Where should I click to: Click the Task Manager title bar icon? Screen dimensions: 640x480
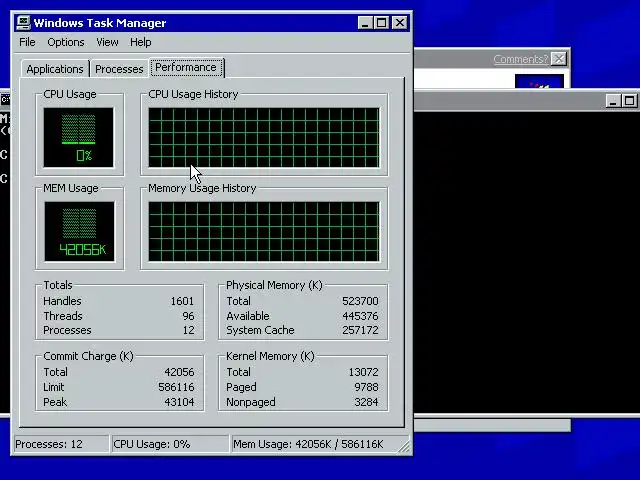point(23,23)
